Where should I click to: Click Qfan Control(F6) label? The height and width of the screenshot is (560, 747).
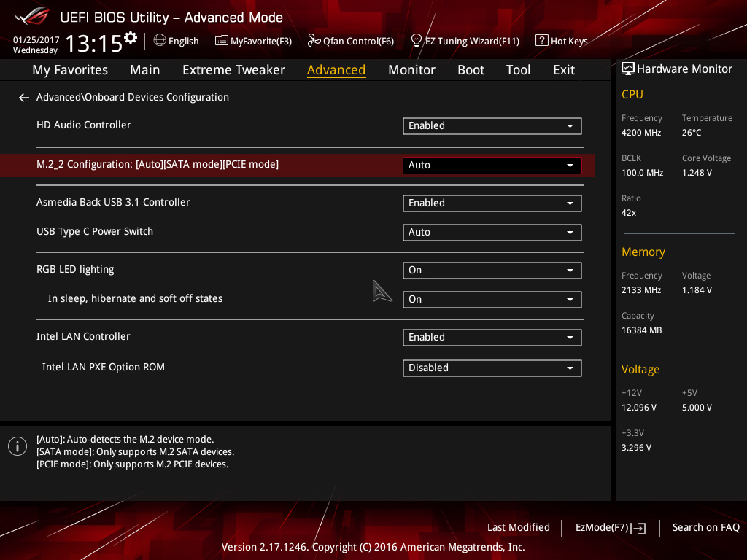(x=358, y=42)
